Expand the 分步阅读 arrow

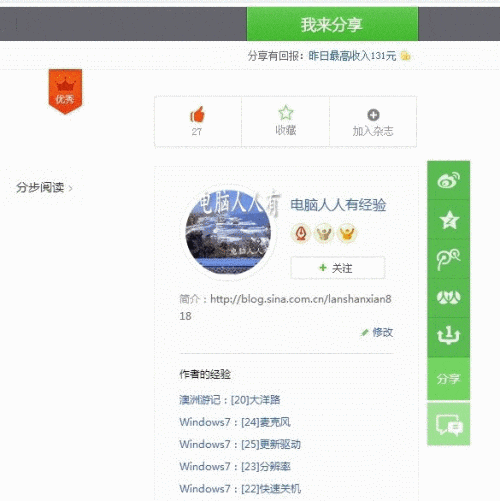coord(70,189)
